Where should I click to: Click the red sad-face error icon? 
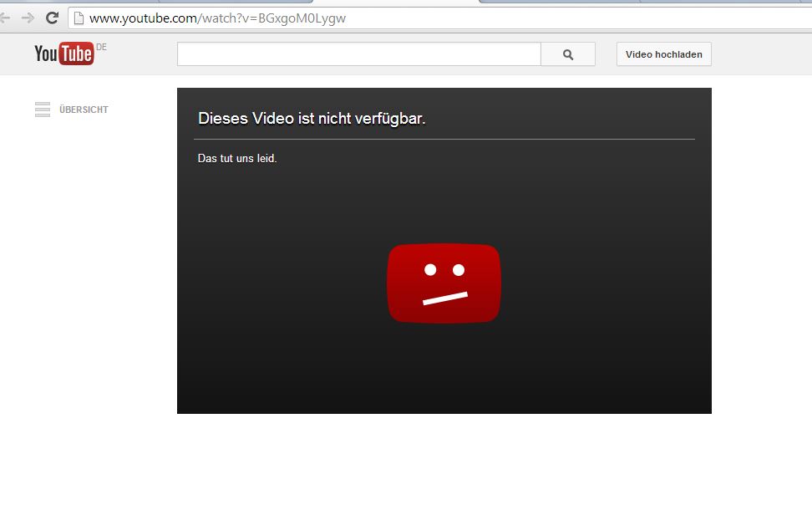[444, 283]
